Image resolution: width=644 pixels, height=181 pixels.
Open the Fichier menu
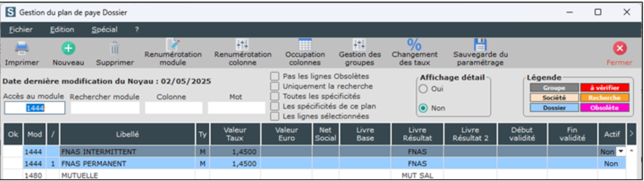point(21,30)
